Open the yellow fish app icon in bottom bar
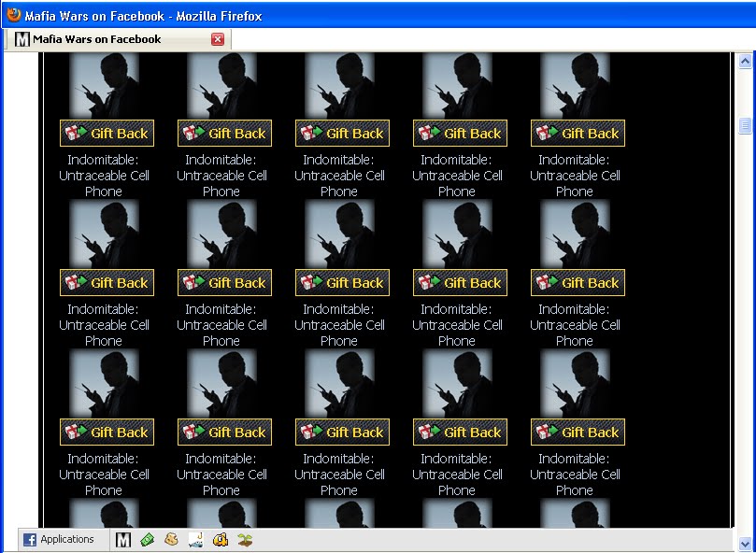The image size is (756, 553). click(x=221, y=540)
